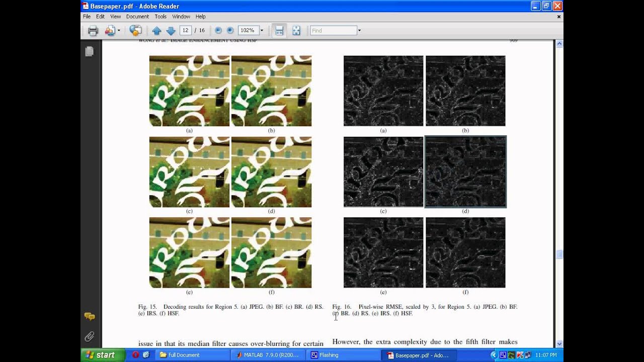Toggle the Fit Width scrolling mode icon

(x=279, y=31)
